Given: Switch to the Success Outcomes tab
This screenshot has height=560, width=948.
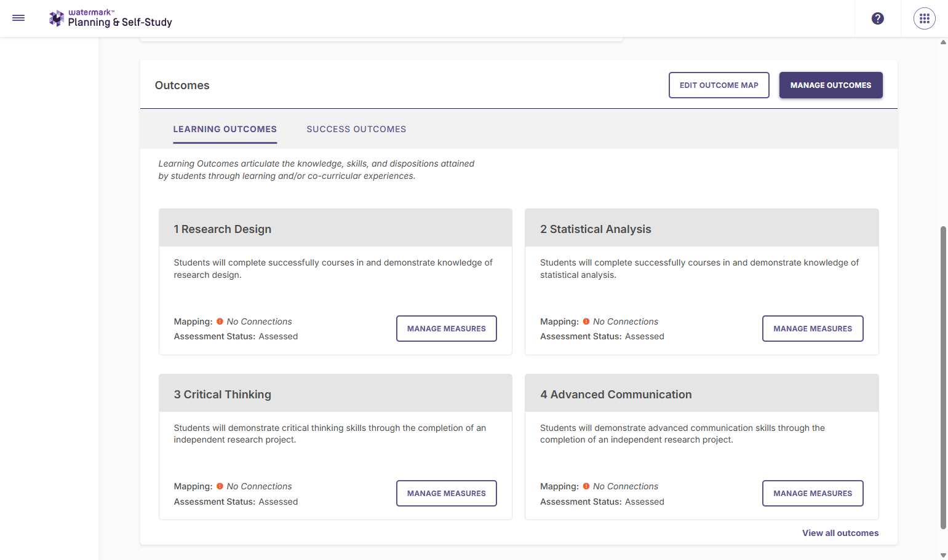Looking at the screenshot, I should point(356,129).
